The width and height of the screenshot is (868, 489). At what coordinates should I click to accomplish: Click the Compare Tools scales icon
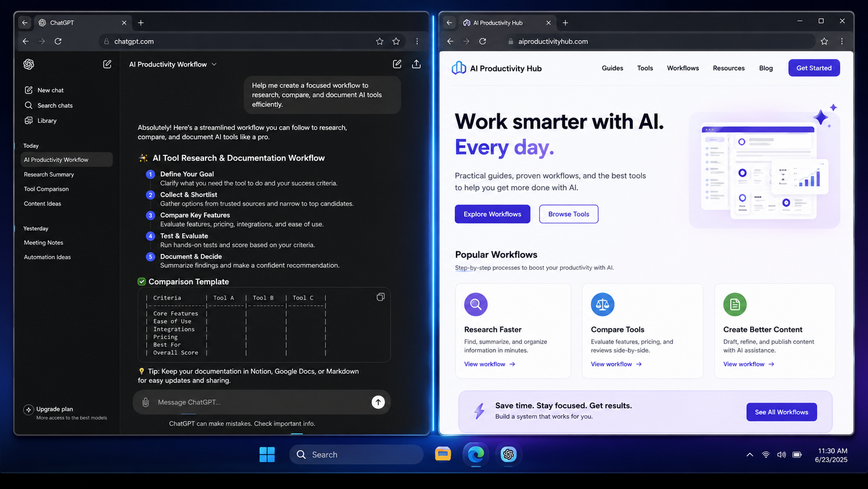pyautogui.click(x=602, y=304)
